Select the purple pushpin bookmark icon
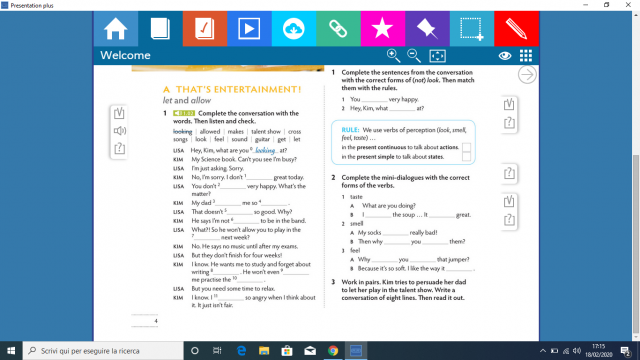This screenshot has width=640, height=360. tap(427, 29)
